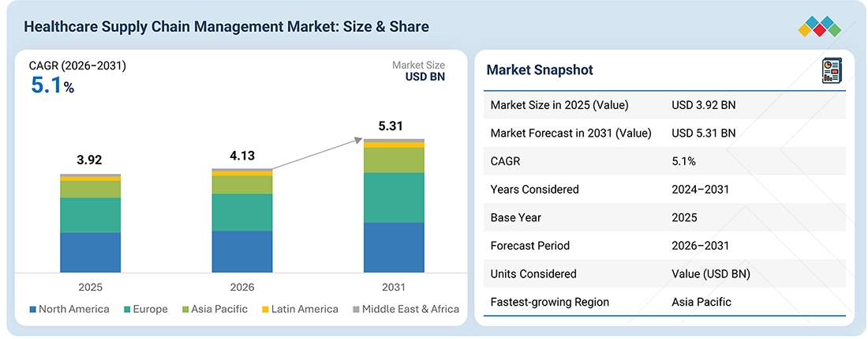
Task: Click the Europe legend color swatch
Action: pos(125,309)
